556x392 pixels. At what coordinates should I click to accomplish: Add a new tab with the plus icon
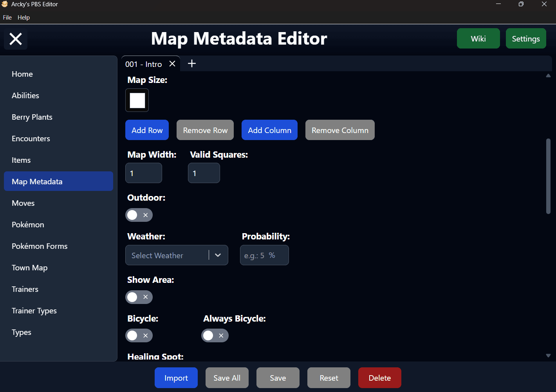tap(192, 63)
